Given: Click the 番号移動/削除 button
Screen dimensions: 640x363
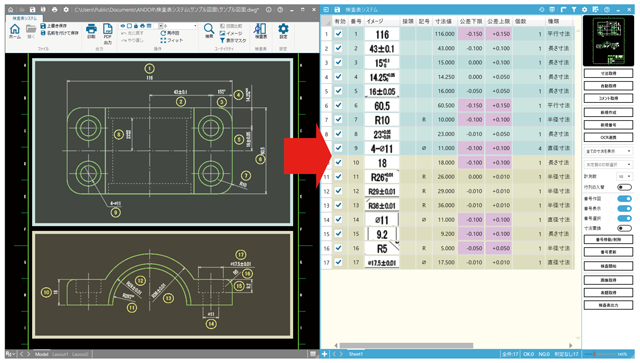Looking at the screenshot, I should point(608,239).
